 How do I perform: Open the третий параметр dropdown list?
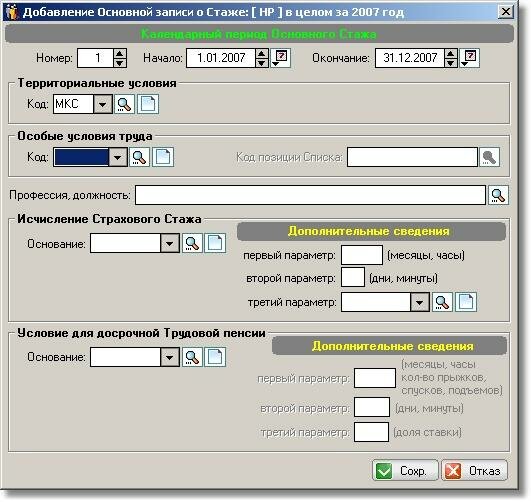point(420,302)
